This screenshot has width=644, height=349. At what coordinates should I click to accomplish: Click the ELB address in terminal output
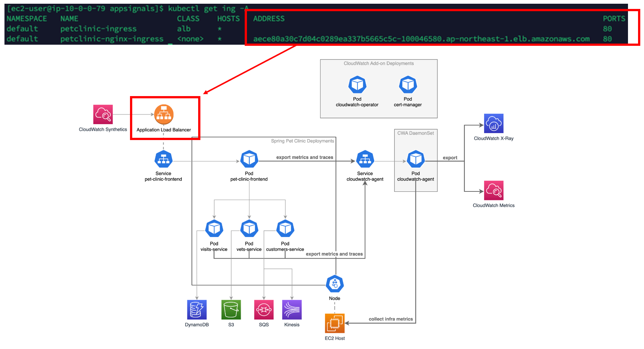(x=421, y=39)
